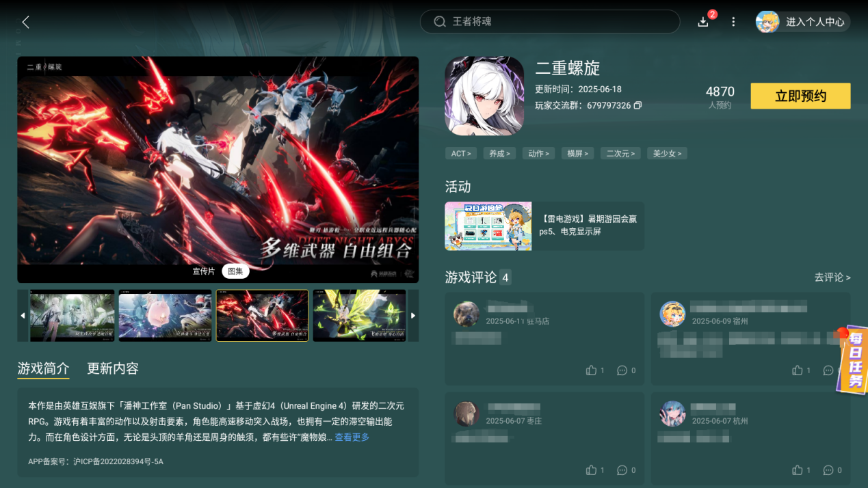Select the city scene screenshot thumbnail

pyautogui.click(x=73, y=316)
